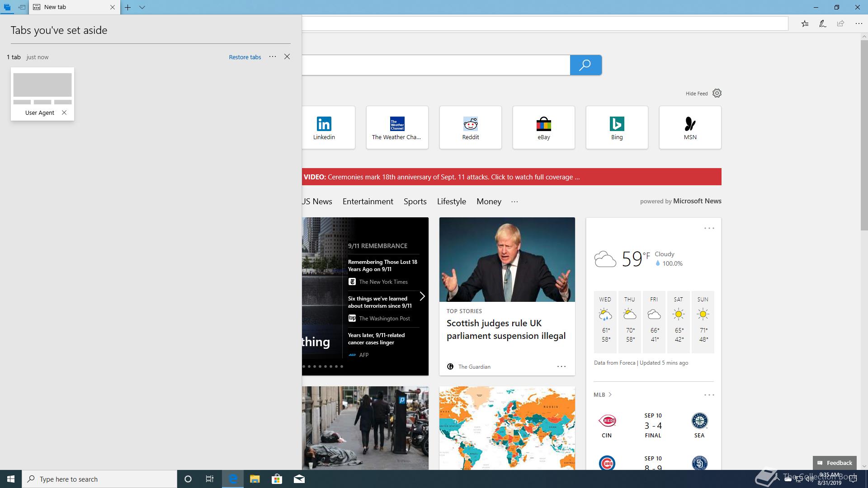Click the red 9/11 video banner
The height and width of the screenshot is (488, 868).
(x=512, y=177)
